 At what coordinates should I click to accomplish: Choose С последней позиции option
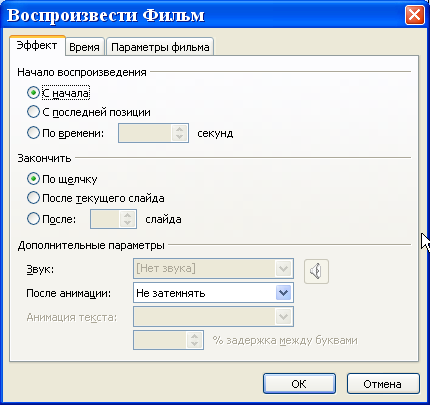(x=33, y=112)
